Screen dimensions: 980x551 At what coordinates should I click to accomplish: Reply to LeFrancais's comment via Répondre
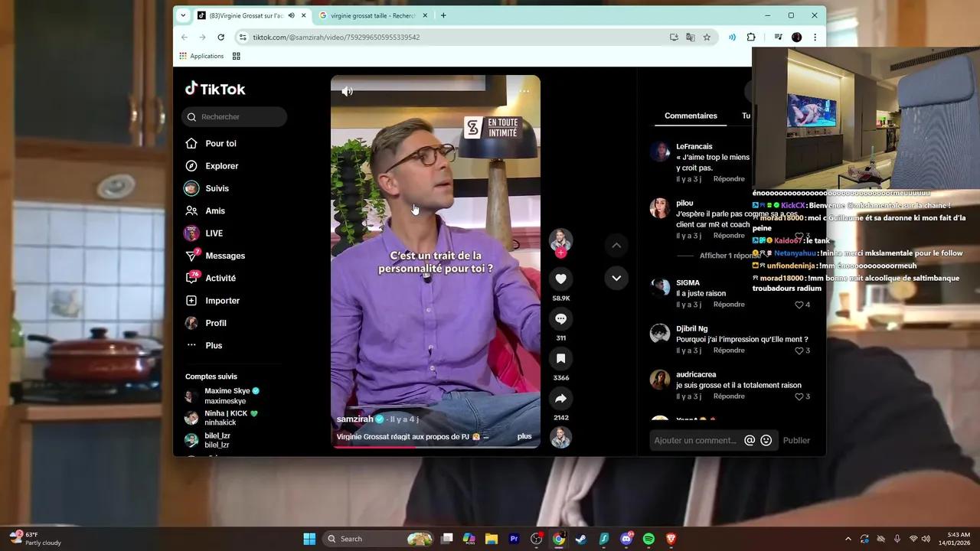(729, 178)
